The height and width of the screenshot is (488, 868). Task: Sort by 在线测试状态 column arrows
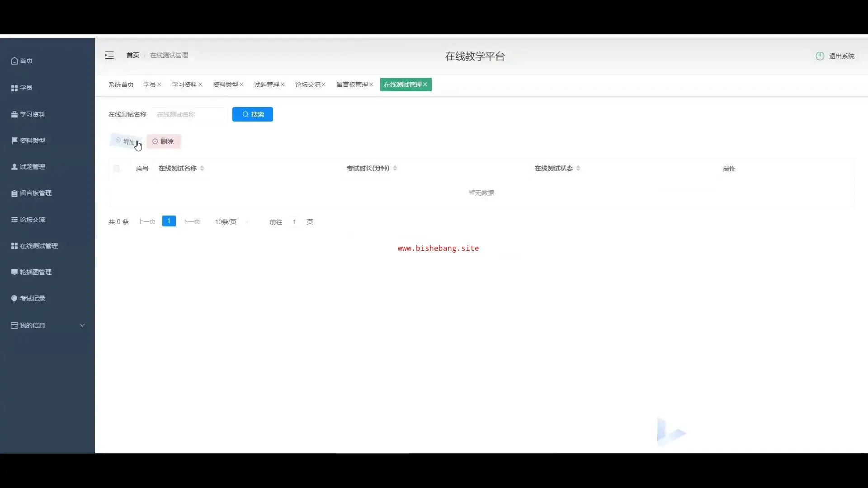[578, 168]
